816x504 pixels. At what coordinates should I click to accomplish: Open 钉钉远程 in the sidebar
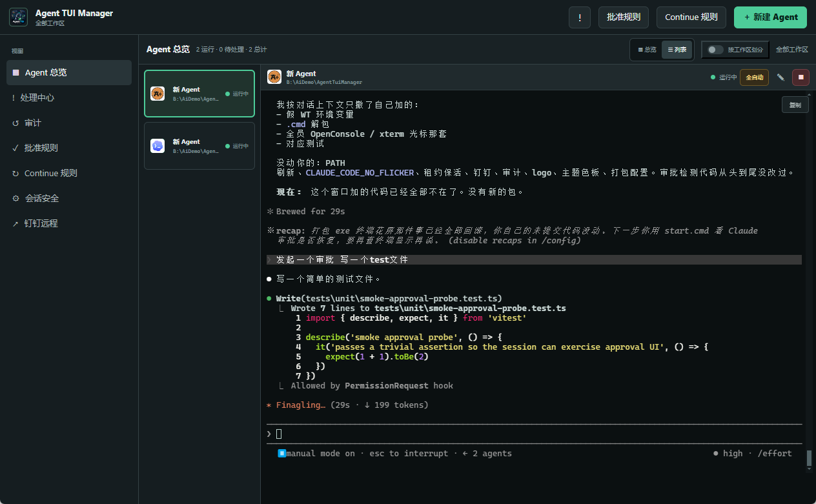click(x=69, y=223)
